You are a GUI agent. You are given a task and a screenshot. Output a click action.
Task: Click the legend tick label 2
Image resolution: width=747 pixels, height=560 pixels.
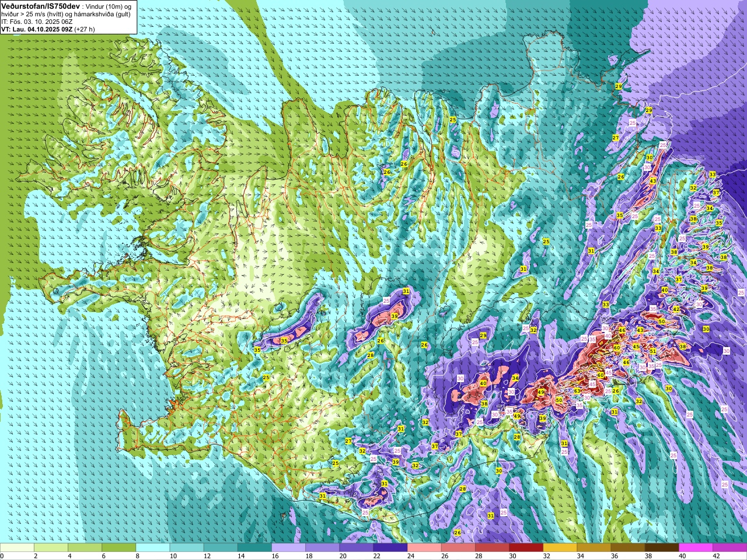tap(35, 556)
